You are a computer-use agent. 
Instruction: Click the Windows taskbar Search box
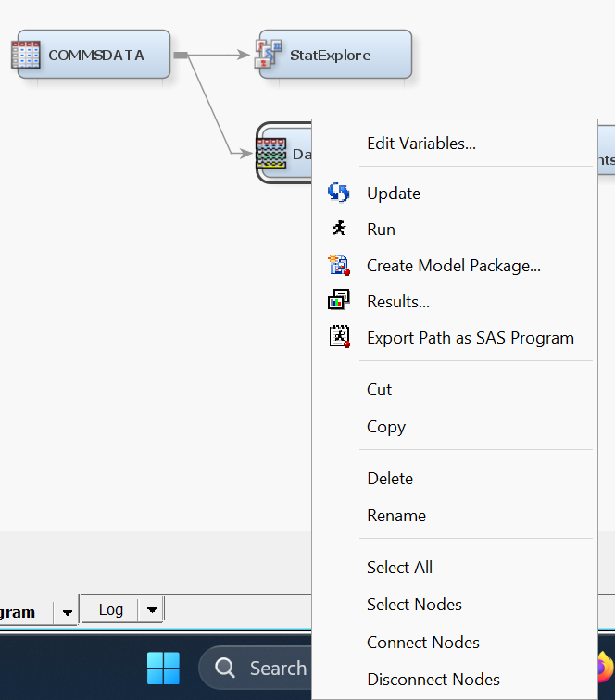257,669
